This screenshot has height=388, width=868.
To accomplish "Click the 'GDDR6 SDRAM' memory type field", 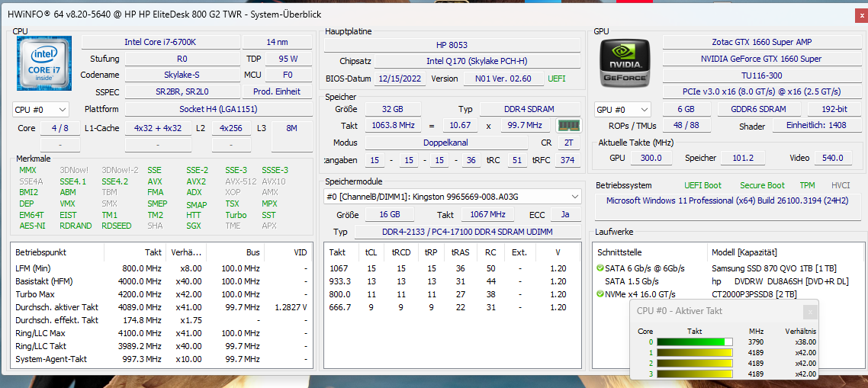I will coord(759,109).
